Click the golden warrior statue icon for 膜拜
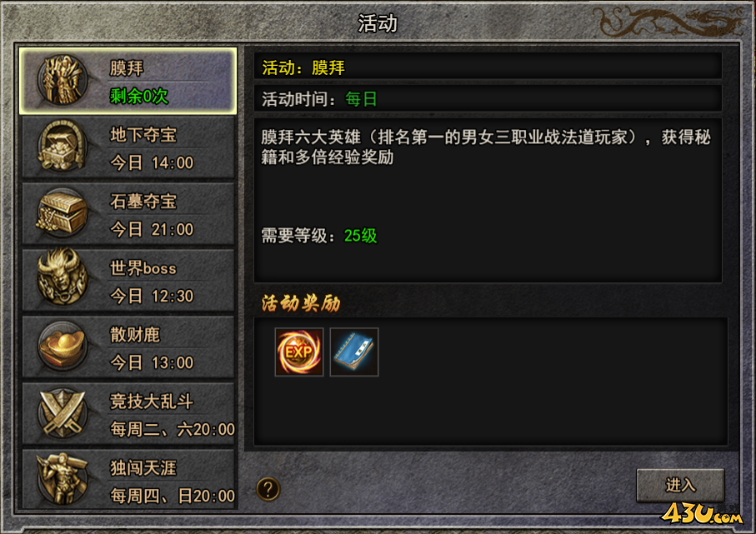The image size is (756, 534). (63, 80)
